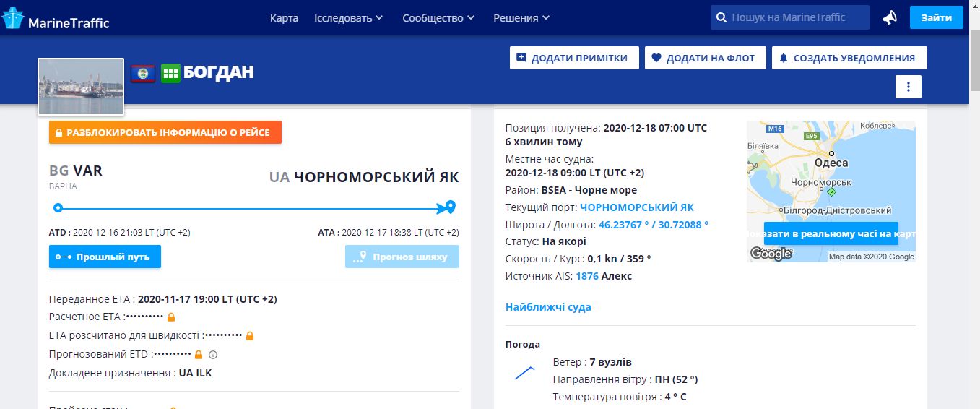Click the Belize flag icon
The height and width of the screenshot is (409, 980).
(x=143, y=73)
